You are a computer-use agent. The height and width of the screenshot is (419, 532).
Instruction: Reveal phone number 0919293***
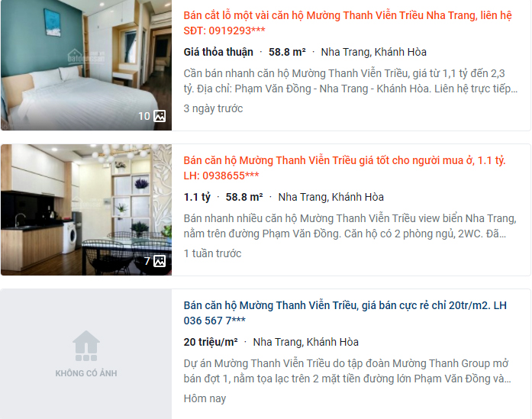pos(237,31)
